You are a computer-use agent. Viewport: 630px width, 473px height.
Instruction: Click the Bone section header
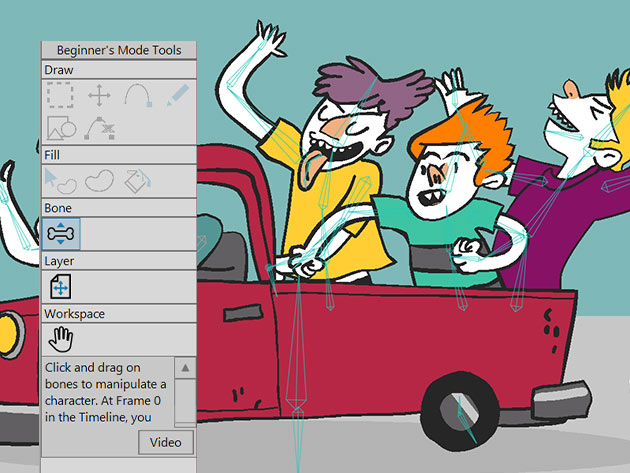[119, 208]
